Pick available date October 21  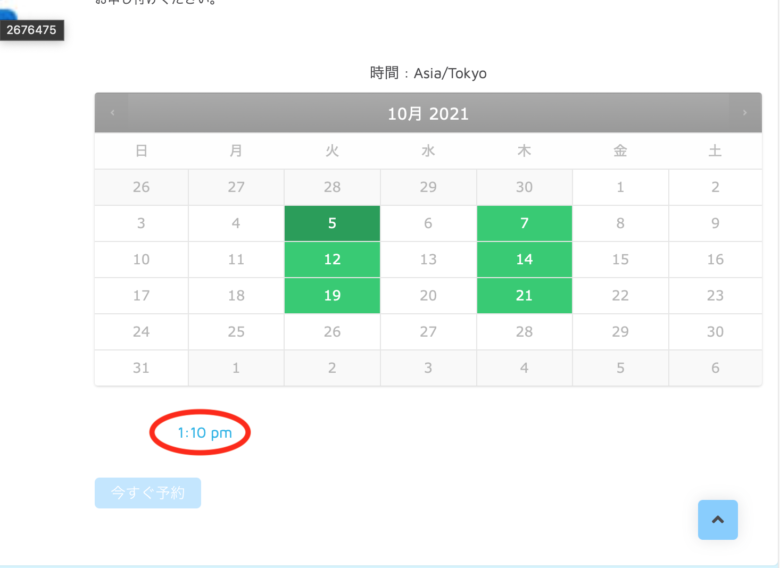[x=524, y=296]
